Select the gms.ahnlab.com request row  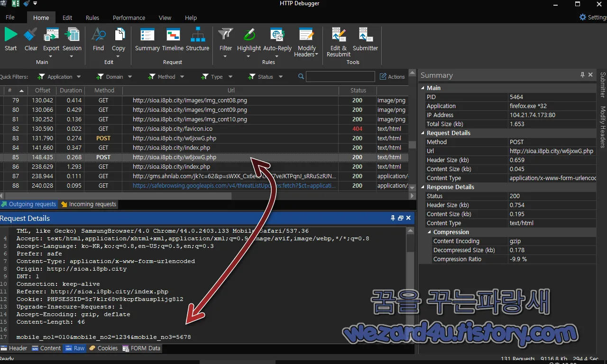click(204, 176)
